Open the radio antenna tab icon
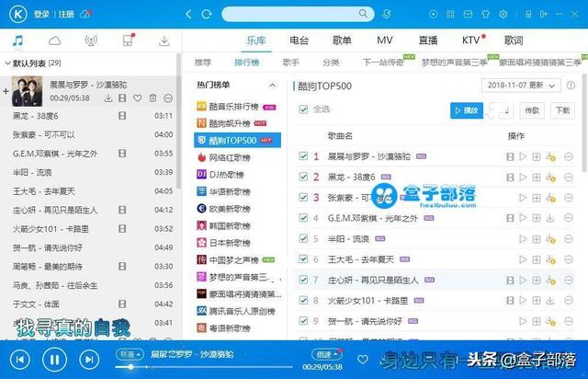 pos(91,40)
